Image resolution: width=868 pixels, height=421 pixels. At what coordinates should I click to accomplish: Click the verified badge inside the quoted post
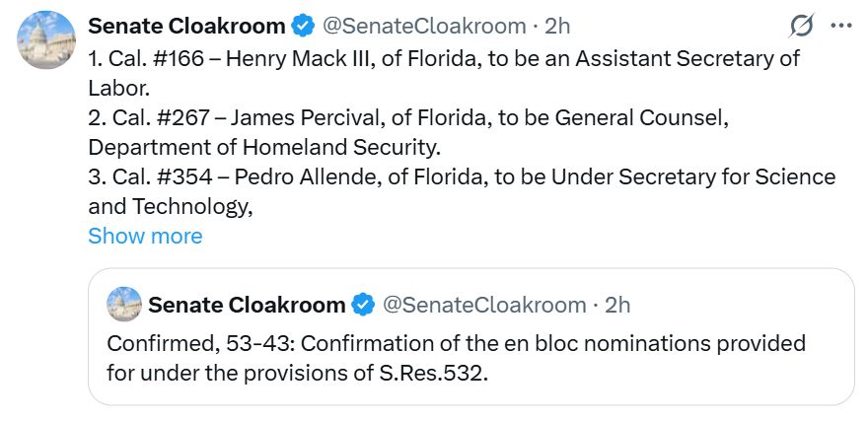click(363, 305)
